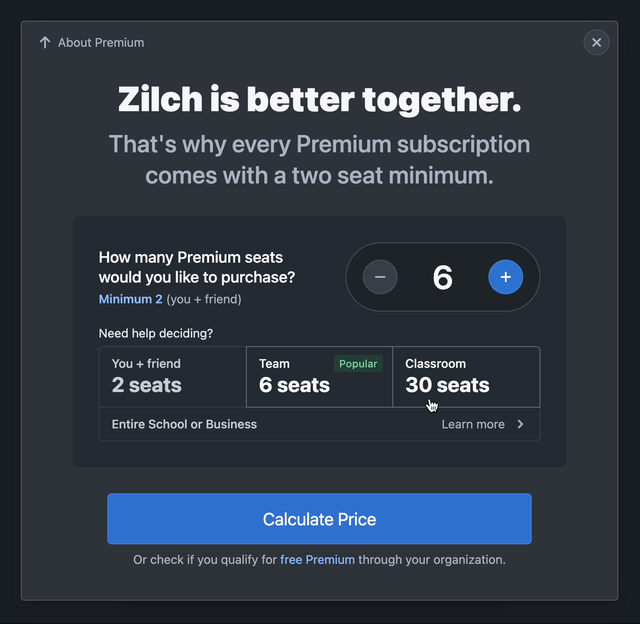Increase seat count with the plus button
Viewport: 640px width, 624px height.
(x=505, y=277)
